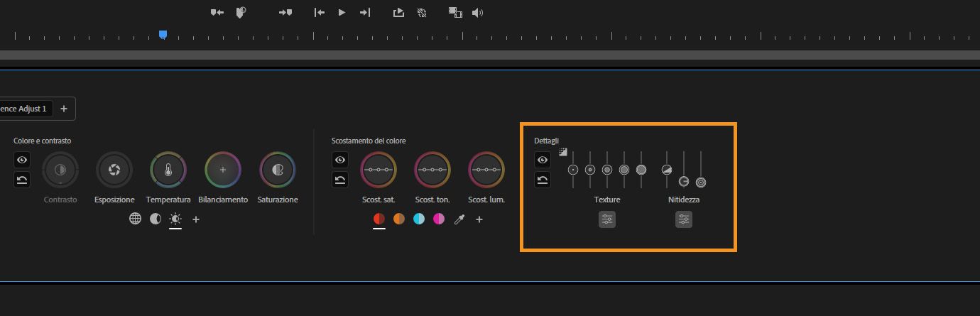Select the globe (global) range icon
Image resolution: width=980 pixels, height=316 pixels.
(x=135, y=219)
